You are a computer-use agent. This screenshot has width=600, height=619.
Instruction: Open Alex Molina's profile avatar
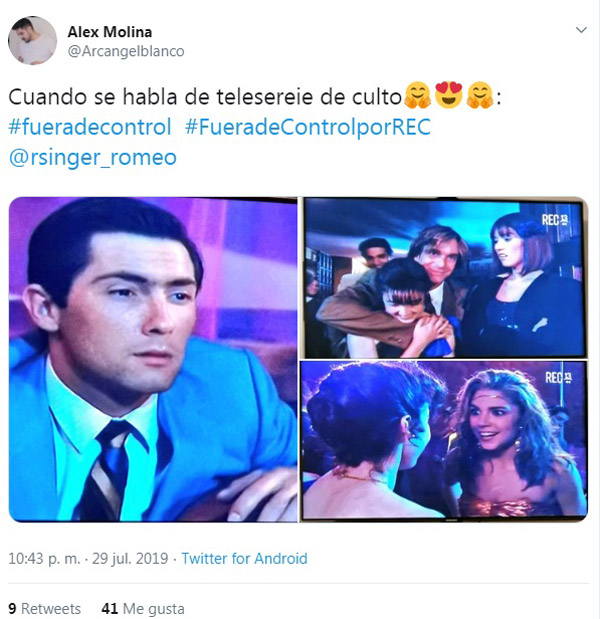(x=32, y=40)
